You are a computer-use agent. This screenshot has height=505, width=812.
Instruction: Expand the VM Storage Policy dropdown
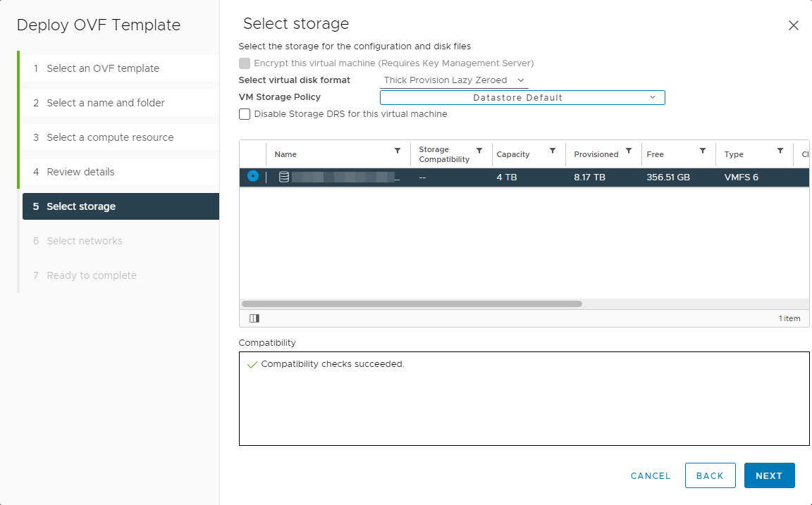coord(522,97)
